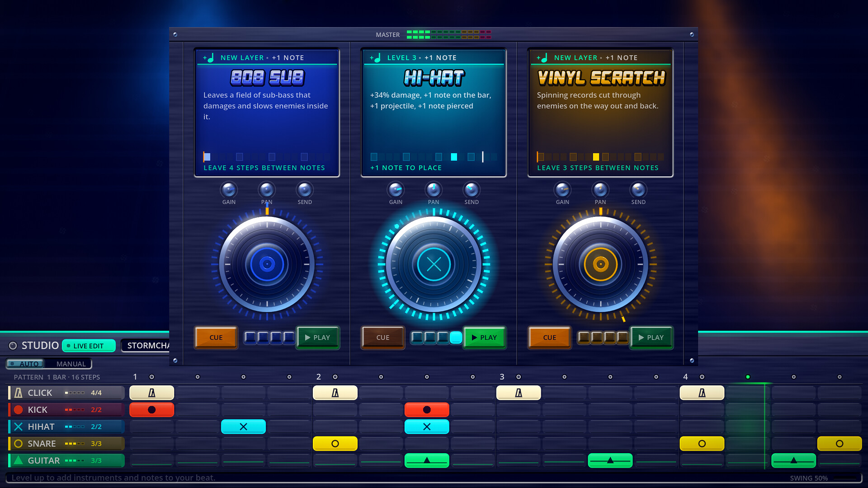Select the Vinyl Scratch upgrade card

pyautogui.click(x=600, y=113)
